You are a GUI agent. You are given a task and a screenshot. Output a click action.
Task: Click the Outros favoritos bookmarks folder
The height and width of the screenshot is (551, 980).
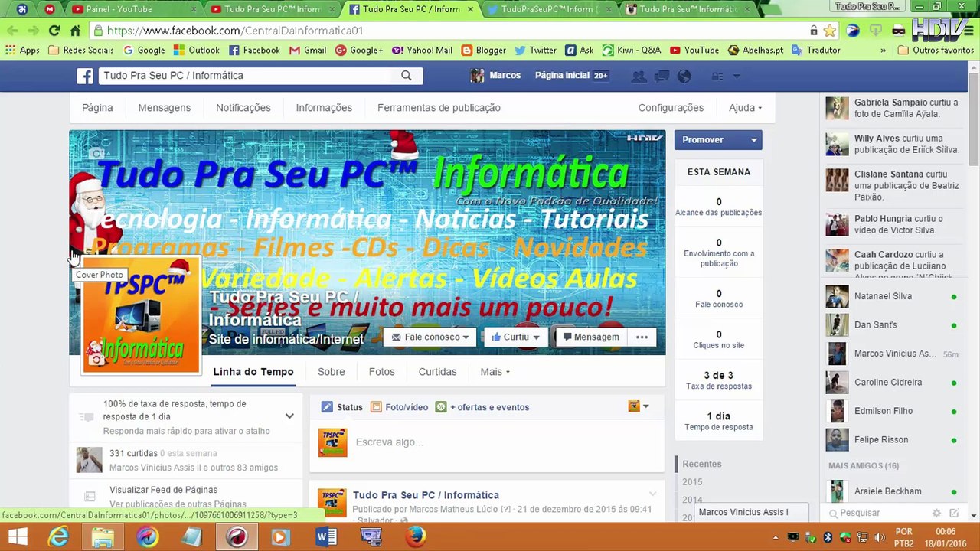click(935, 50)
